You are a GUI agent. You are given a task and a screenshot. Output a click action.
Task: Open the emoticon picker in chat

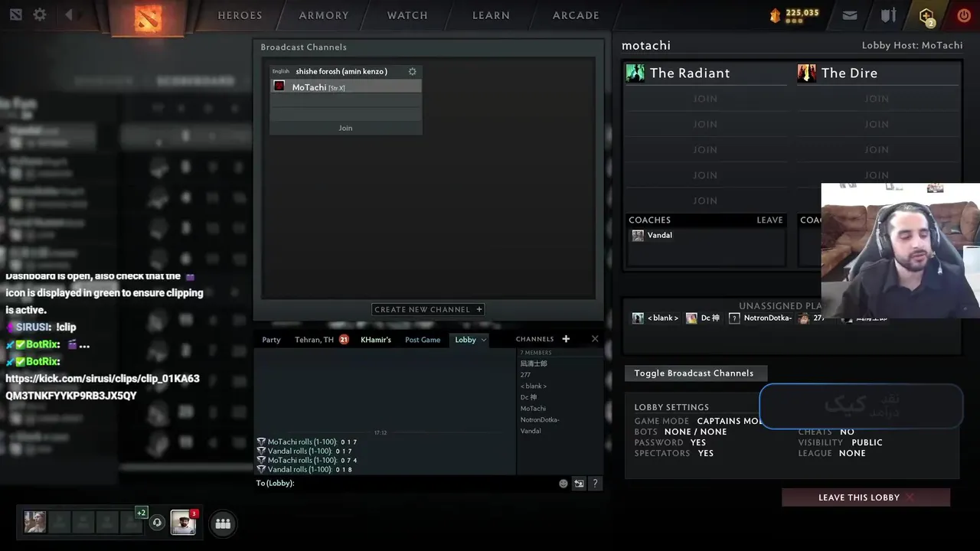coord(563,483)
